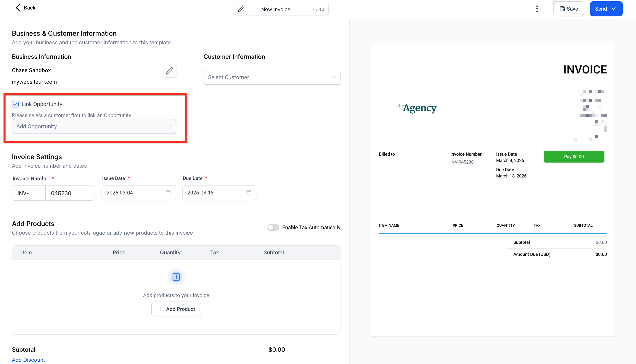Open the Issue Date calendar icon
This screenshot has height=364, width=636.
pyautogui.click(x=168, y=192)
